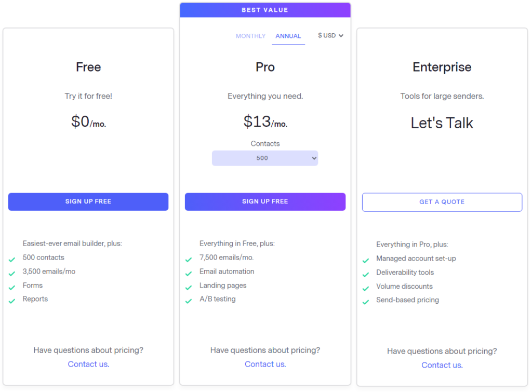The width and height of the screenshot is (532, 392).
Task: Open the Contacts dropdown showing 500
Action: [265, 158]
